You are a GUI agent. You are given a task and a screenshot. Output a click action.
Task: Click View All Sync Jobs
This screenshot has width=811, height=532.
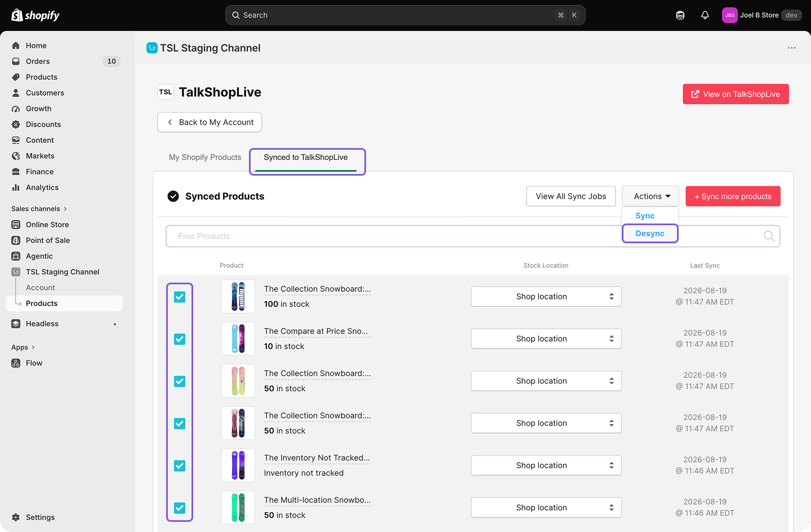(x=571, y=196)
